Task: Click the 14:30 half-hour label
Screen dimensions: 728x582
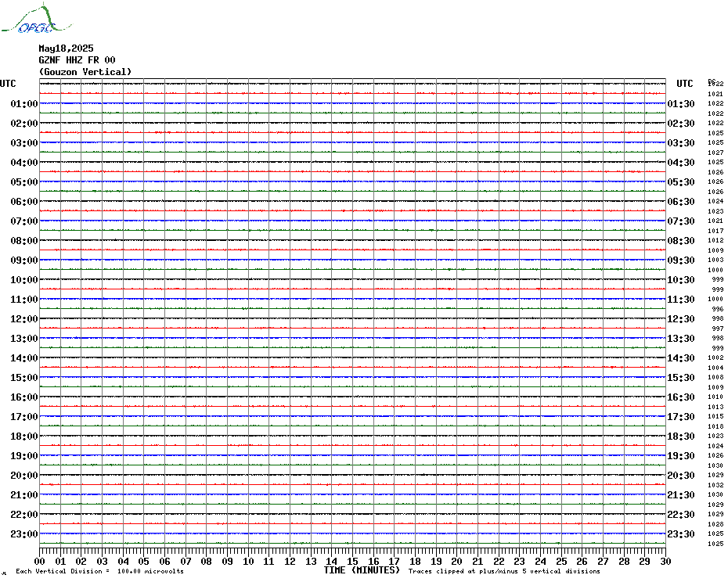Action: coord(681,357)
